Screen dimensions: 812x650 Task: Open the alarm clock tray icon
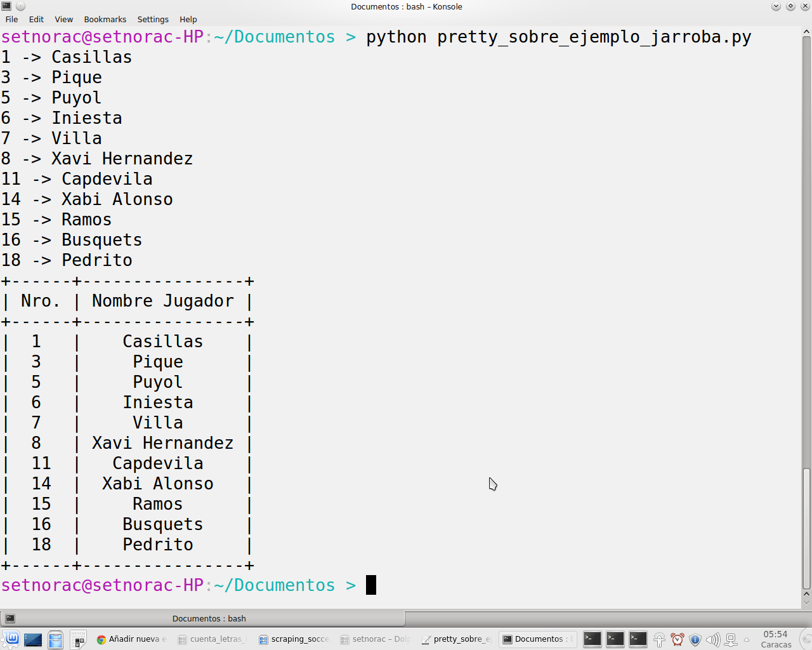click(677, 639)
